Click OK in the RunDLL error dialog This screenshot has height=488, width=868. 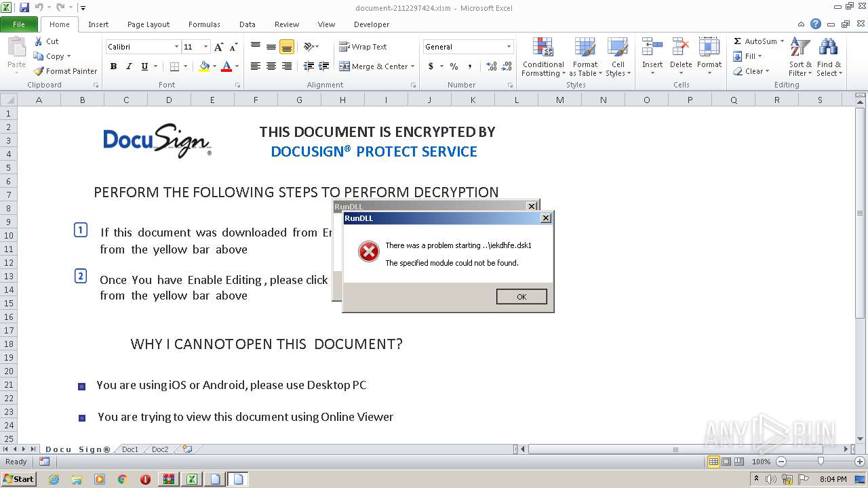click(x=521, y=297)
